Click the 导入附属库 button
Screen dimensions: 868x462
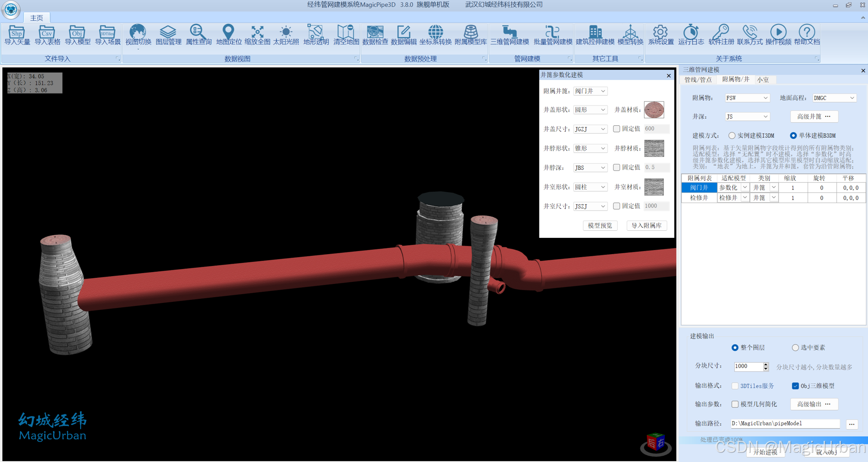click(x=646, y=226)
